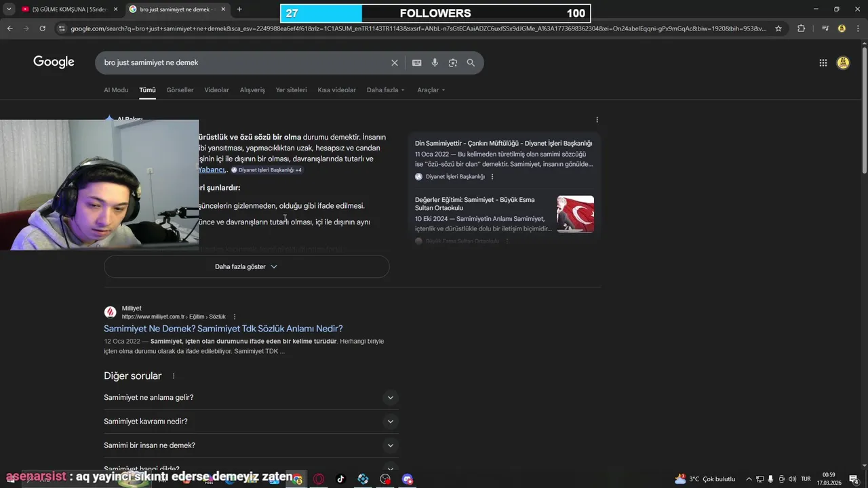The image size is (868, 488).
Task: Open Din Samimiyettir Çankırı Müftülüğü source
Action: [503, 144]
